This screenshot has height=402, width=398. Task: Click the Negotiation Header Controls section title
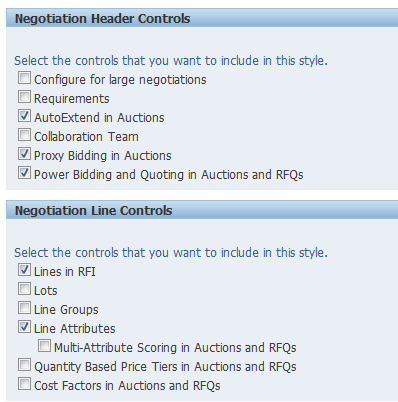(x=102, y=19)
